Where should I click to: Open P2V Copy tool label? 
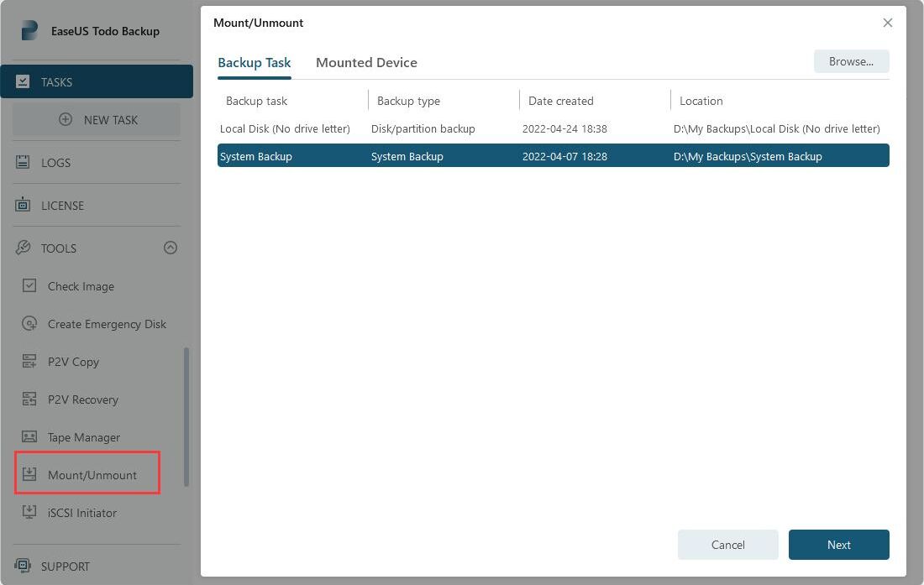coord(73,362)
